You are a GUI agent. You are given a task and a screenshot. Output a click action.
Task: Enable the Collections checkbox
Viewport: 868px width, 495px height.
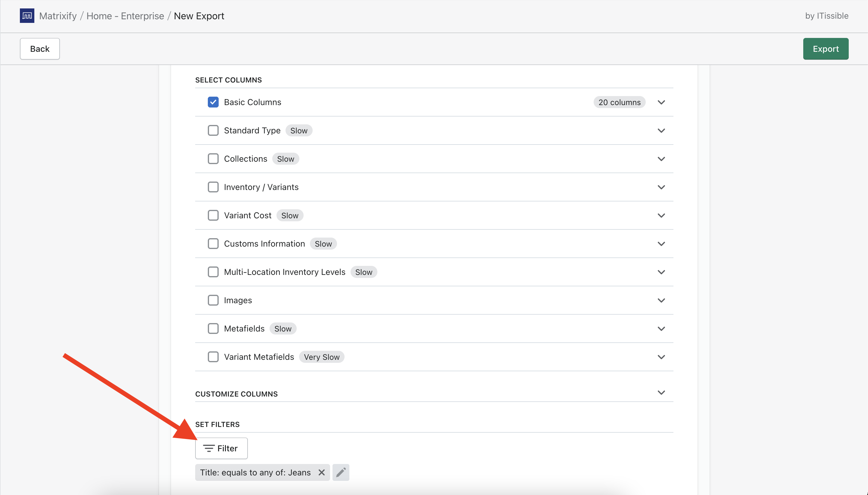point(213,159)
